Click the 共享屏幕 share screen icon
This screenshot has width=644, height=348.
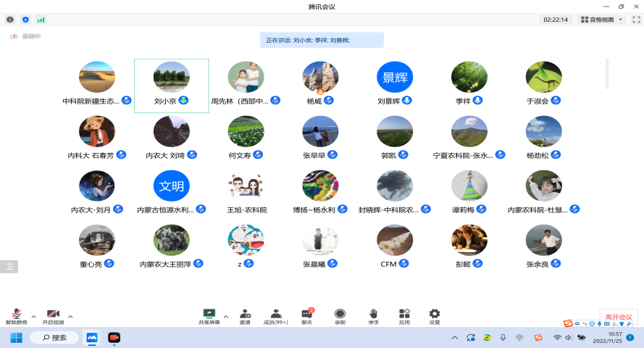coord(209,316)
